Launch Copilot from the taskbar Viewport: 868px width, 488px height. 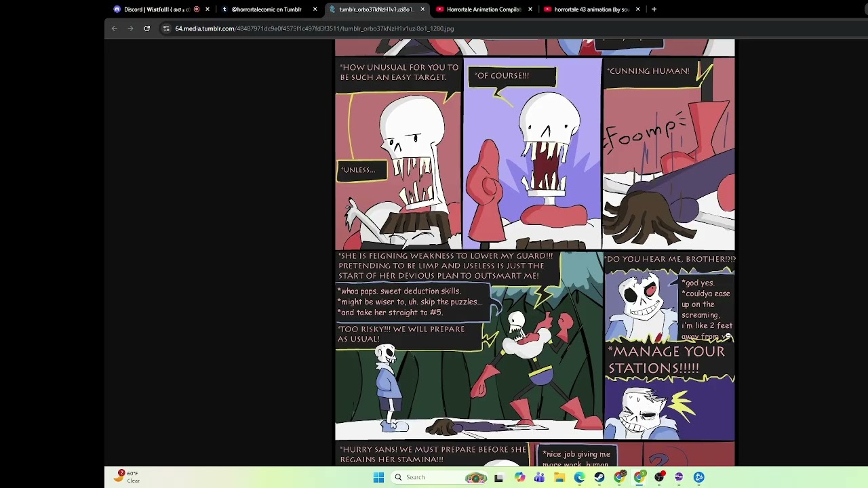519,477
